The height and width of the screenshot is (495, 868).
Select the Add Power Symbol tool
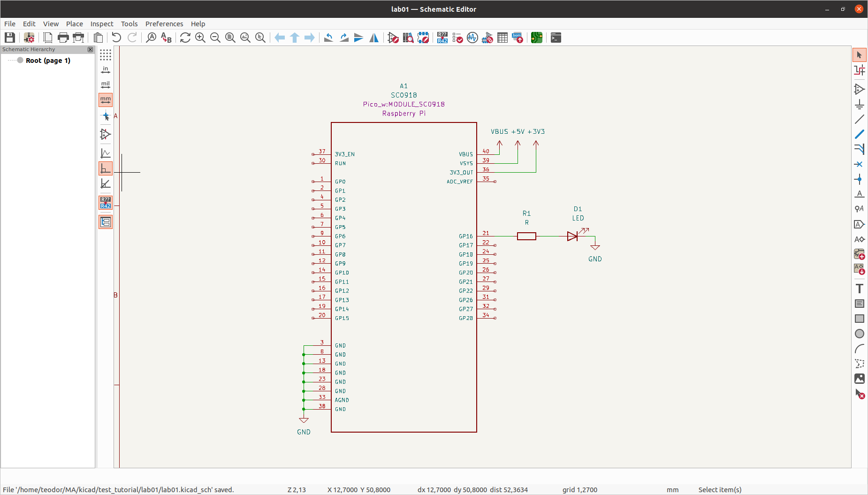click(x=860, y=104)
